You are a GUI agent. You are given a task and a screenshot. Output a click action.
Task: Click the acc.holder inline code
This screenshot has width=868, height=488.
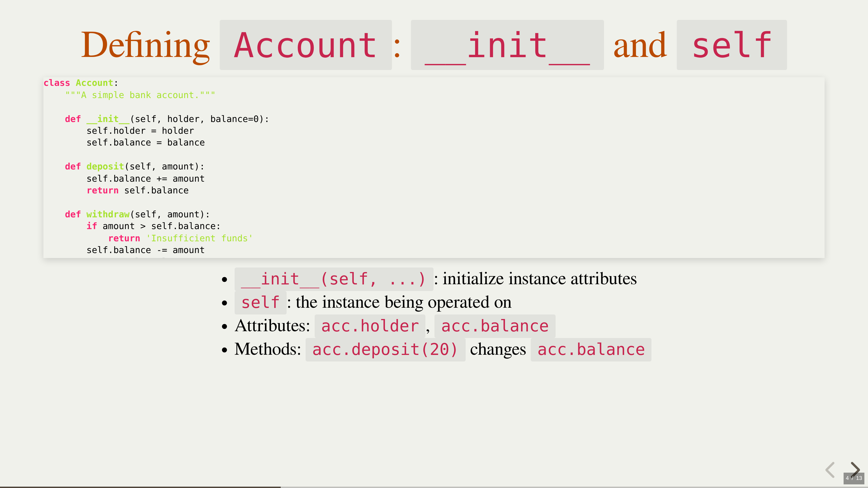370,326
